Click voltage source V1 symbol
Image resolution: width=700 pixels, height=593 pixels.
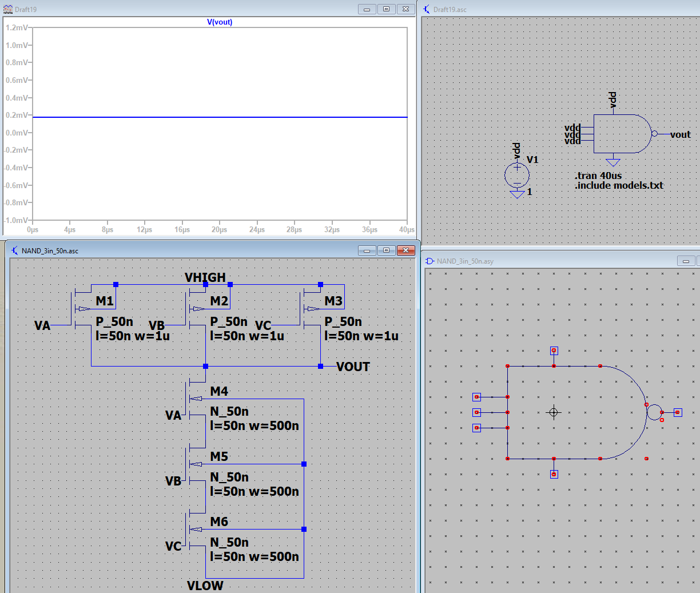517,175
